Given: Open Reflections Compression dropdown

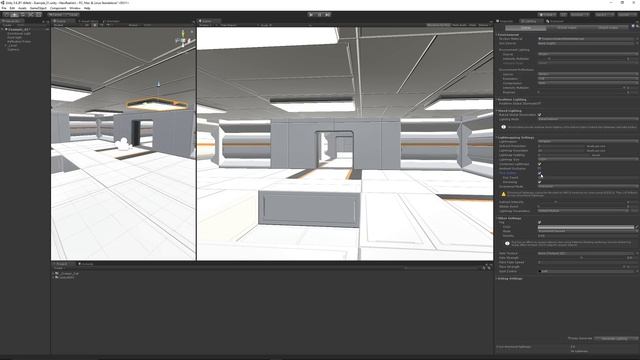Looking at the screenshot, I should (x=588, y=83).
